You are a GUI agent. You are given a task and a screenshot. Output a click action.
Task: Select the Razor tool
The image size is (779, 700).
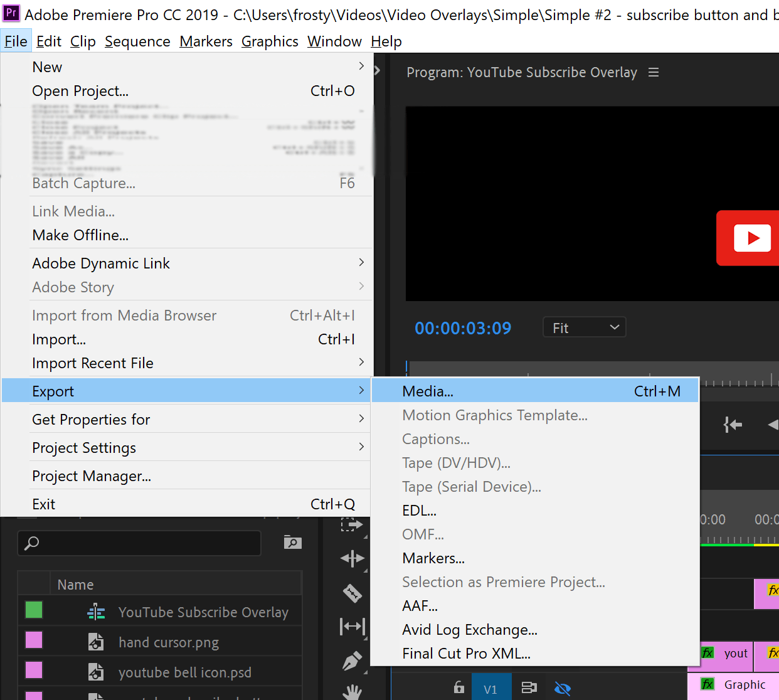click(x=352, y=593)
